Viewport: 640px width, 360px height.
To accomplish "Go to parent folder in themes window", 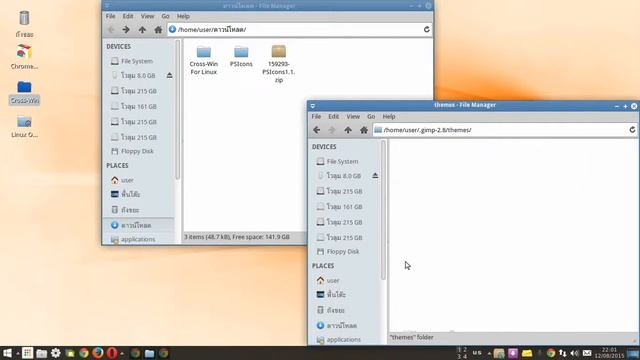I will 348,130.
